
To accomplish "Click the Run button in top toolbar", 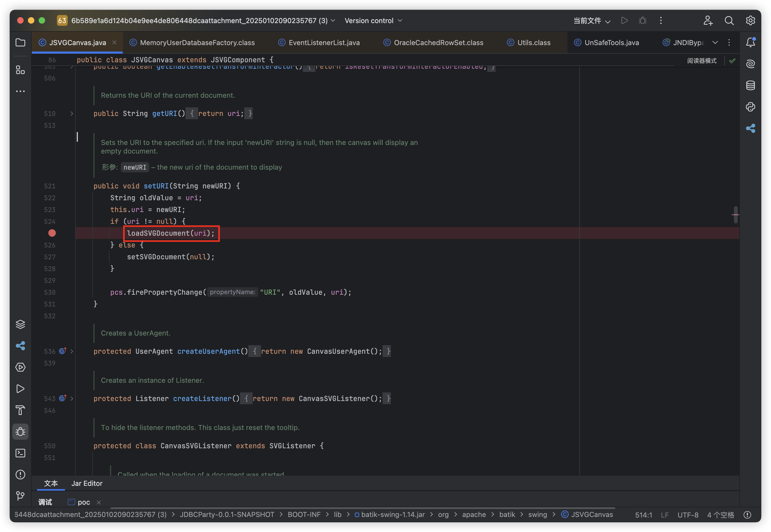I will [x=624, y=21].
